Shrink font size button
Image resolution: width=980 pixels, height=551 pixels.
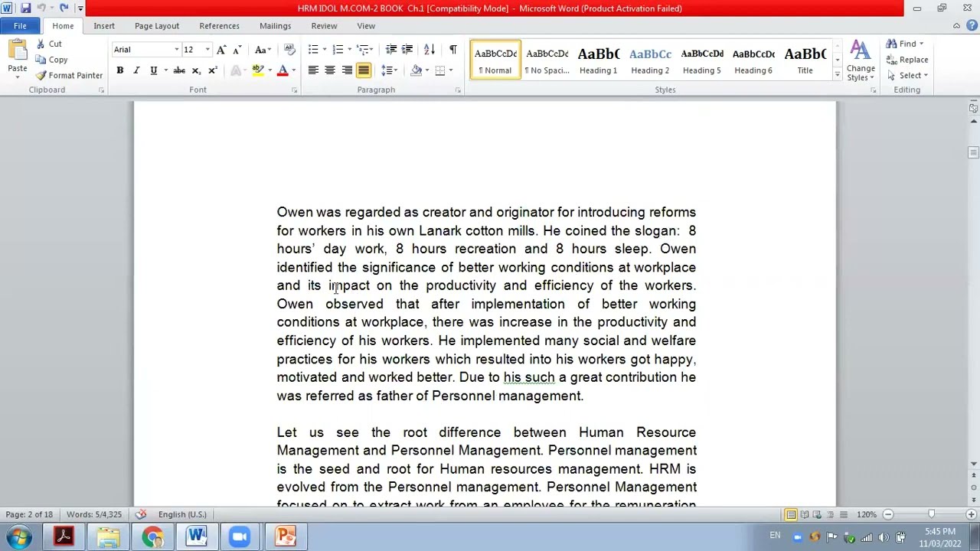[237, 50]
